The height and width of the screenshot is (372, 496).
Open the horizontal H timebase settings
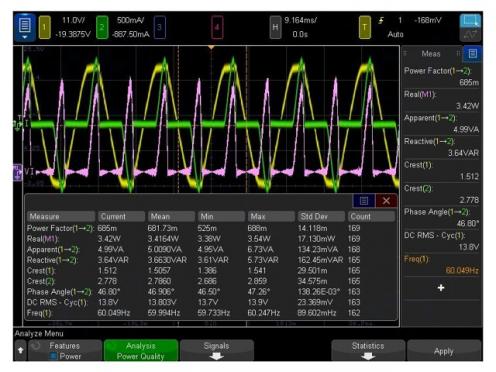275,27
